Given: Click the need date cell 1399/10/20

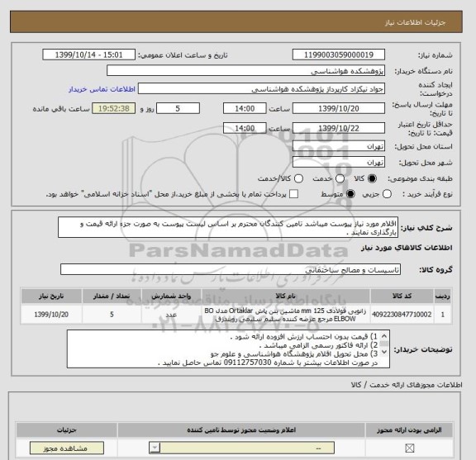Looking at the screenshot, I should [51, 315].
